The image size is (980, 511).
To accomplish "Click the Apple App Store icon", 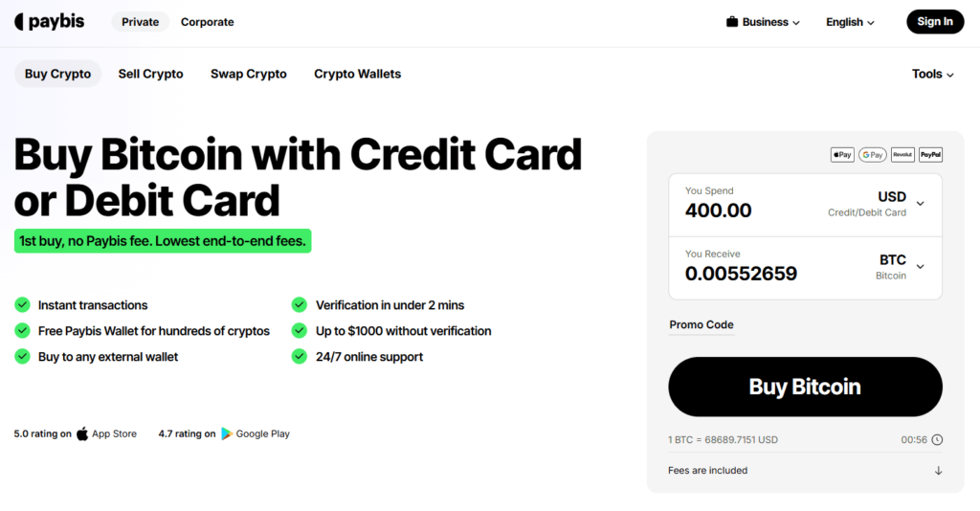I will tap(82, 433).
